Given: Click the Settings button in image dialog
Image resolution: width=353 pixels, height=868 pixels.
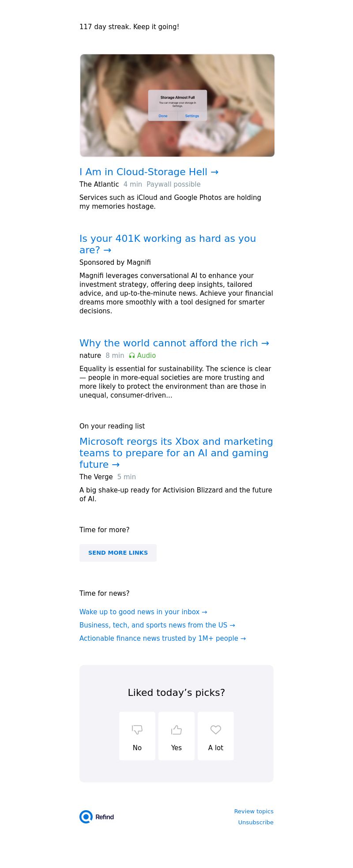Looking at the screenshot, I should coord(192,116).
